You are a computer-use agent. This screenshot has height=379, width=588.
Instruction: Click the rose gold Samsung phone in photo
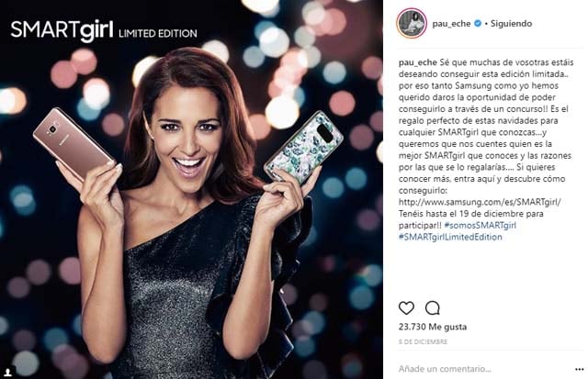[73, 142]
